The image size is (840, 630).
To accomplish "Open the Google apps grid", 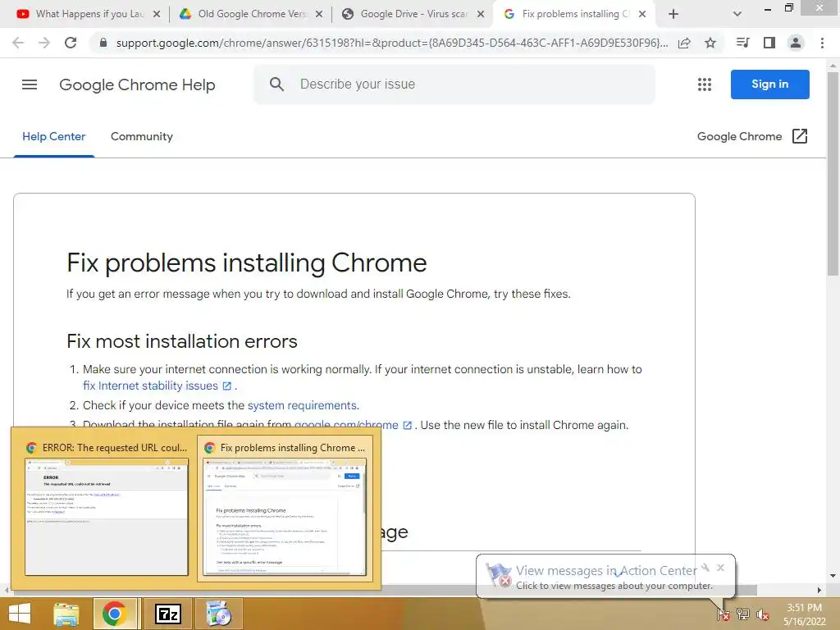I will tap(705, 84).
